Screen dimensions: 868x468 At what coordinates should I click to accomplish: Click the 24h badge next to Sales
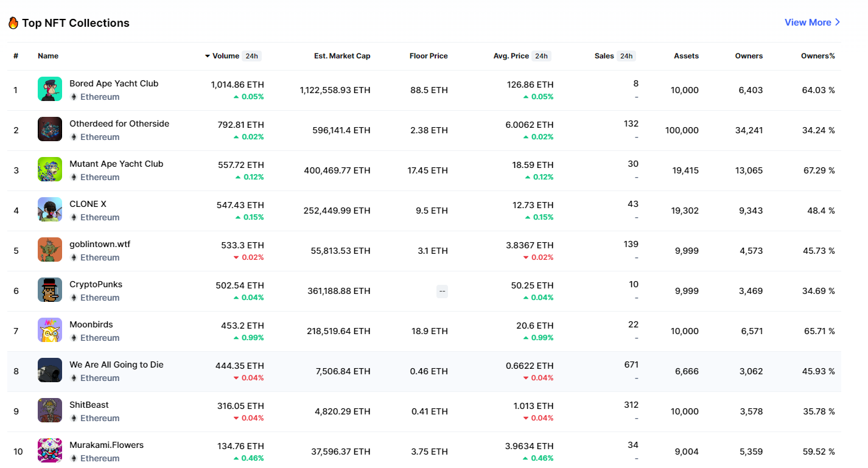[x=626, y=56]
